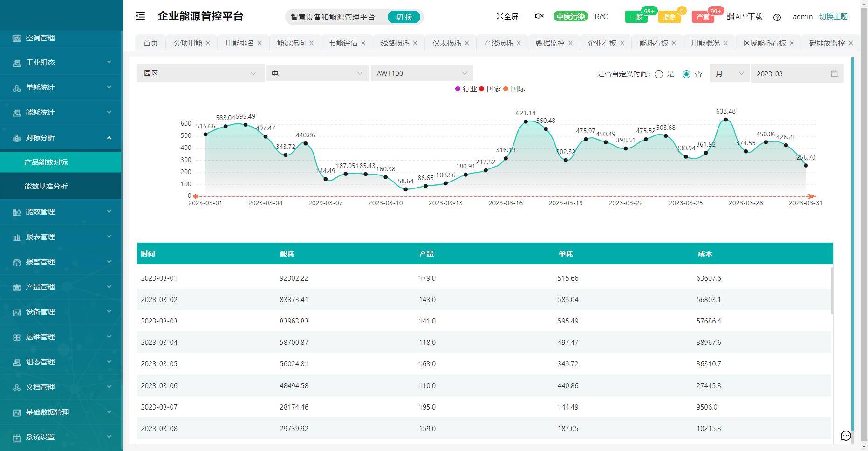The width and height of the screenshot is (868, 451).
Task: Open the AWT100 device dropdown
Action: (422, 74)
